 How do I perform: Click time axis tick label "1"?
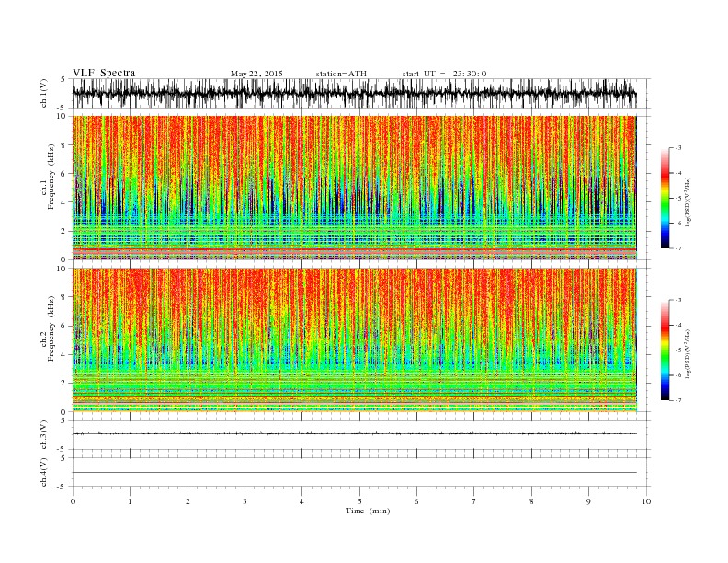pos(130,501)
